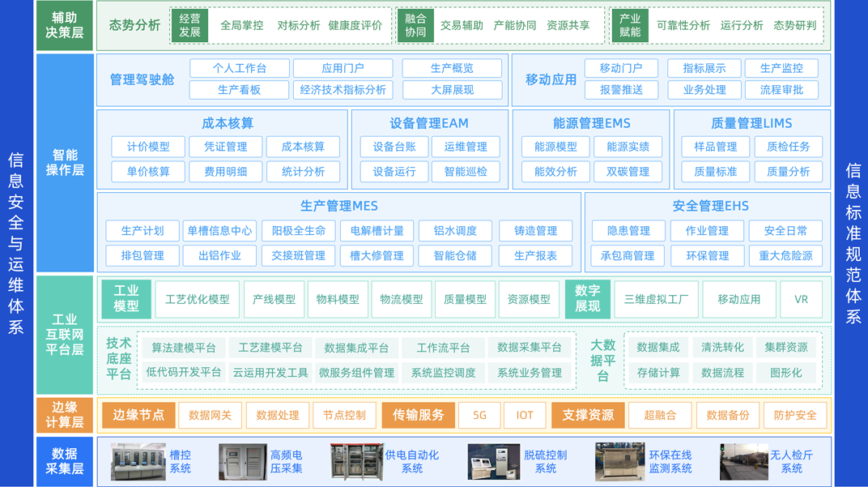Select the 边缘计算层 layer label
868x487 pixels.
(x=65, y=415)
